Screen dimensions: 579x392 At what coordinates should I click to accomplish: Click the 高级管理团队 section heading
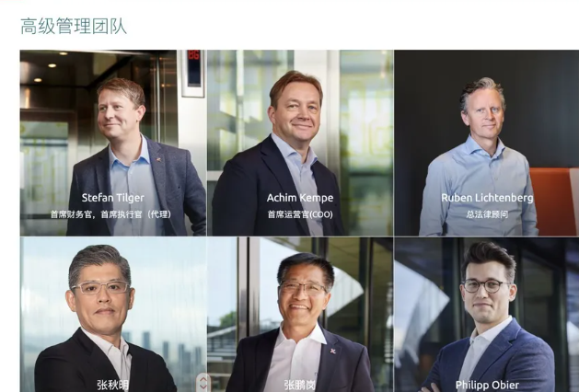[x=74, y=27]
